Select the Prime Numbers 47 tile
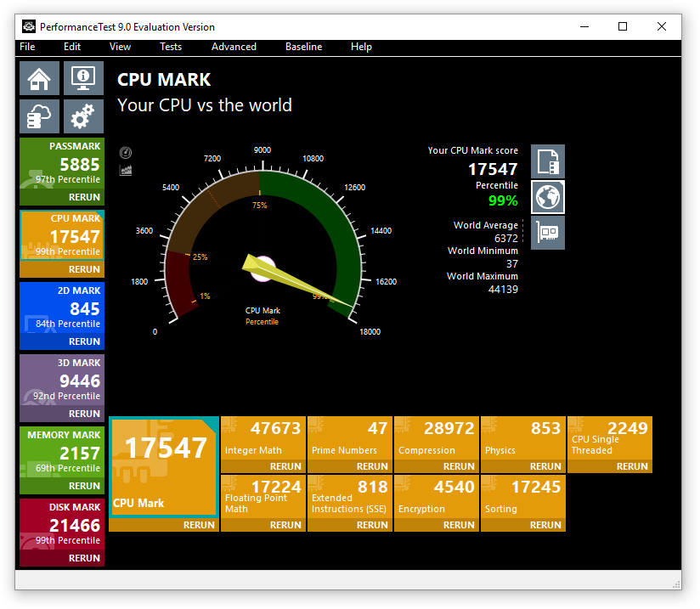The width and height of the screenshot is (700, 609). click(350, 438)
